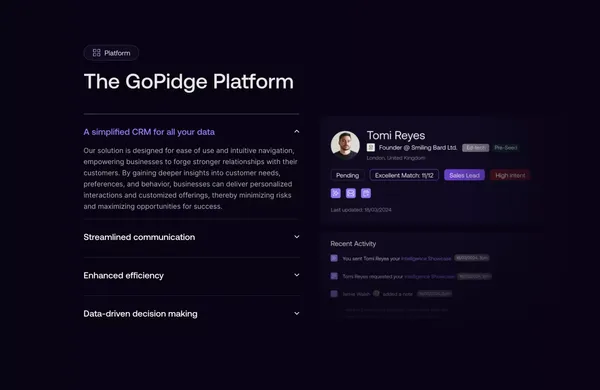
Task: Click the icon beside the 'added a note' activity
Action: [x=334, y=294]
